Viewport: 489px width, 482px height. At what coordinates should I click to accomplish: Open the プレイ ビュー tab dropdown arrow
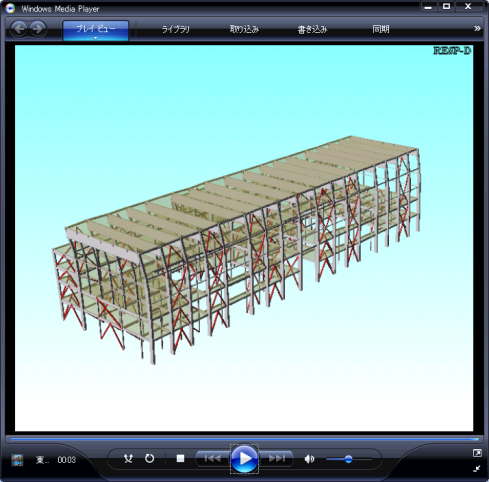click(x=96, y=38)
